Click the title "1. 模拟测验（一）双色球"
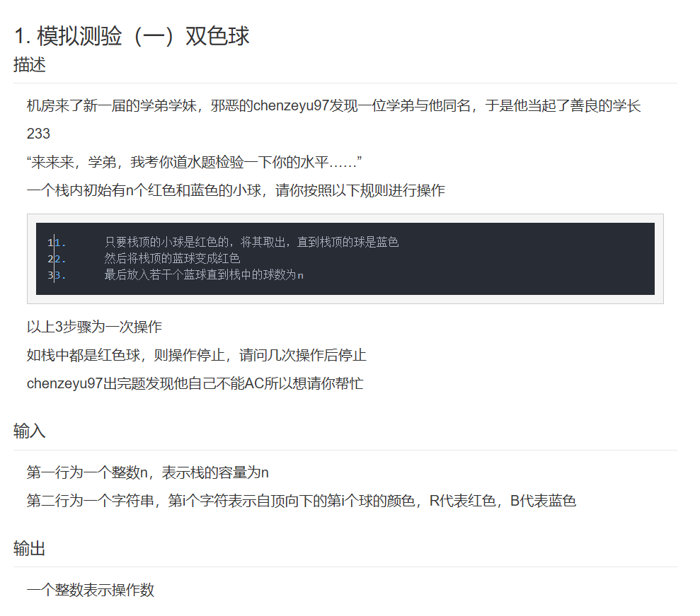 tap(132, 36)
